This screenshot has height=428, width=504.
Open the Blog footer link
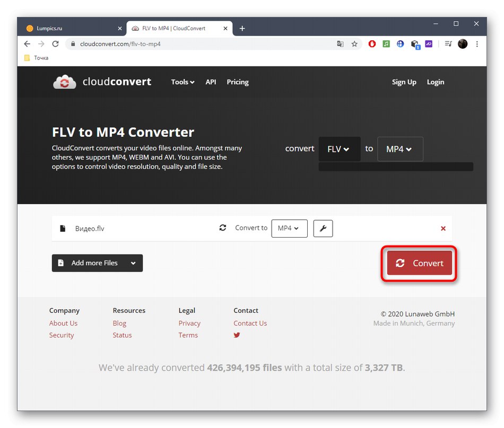(x=119, y=323)
